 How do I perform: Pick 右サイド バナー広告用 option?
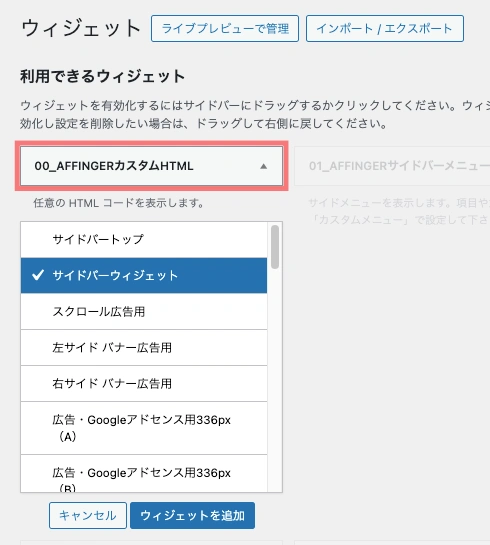144,384
